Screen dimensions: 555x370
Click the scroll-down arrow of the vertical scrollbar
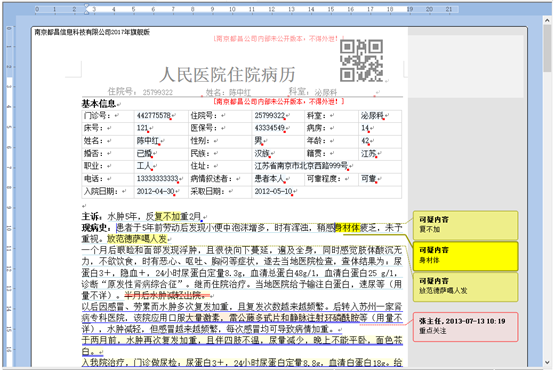548,362
